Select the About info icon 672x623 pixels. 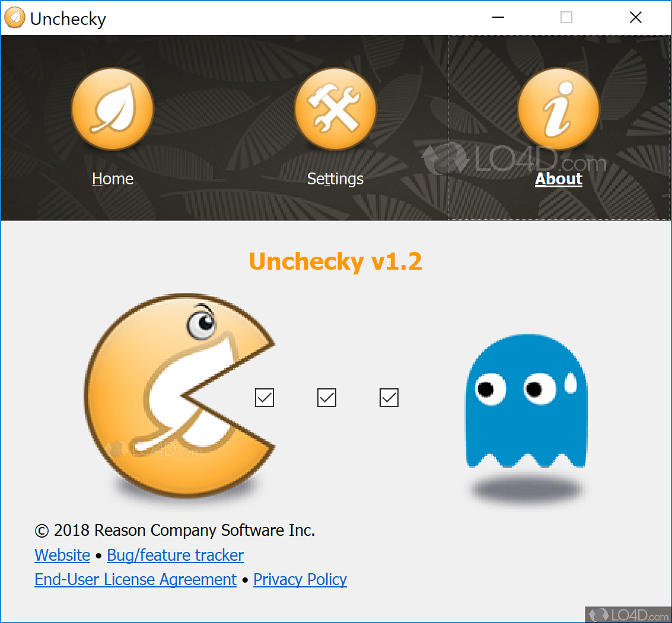559,108
